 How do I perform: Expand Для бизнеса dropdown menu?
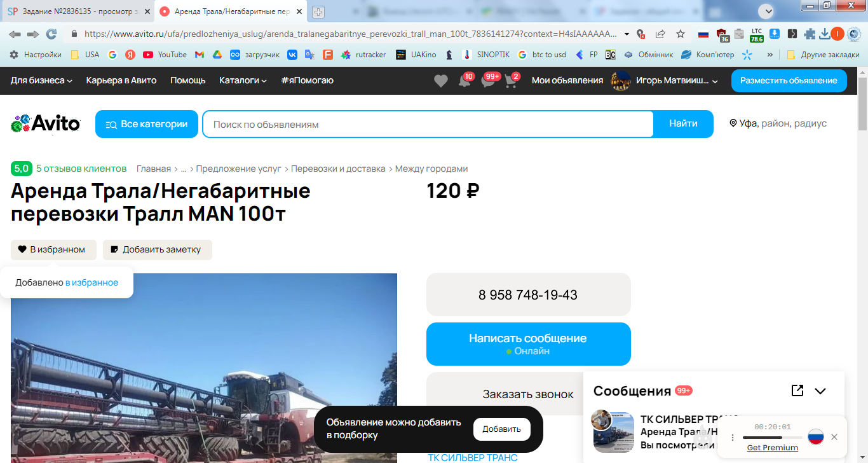(41, 80)
